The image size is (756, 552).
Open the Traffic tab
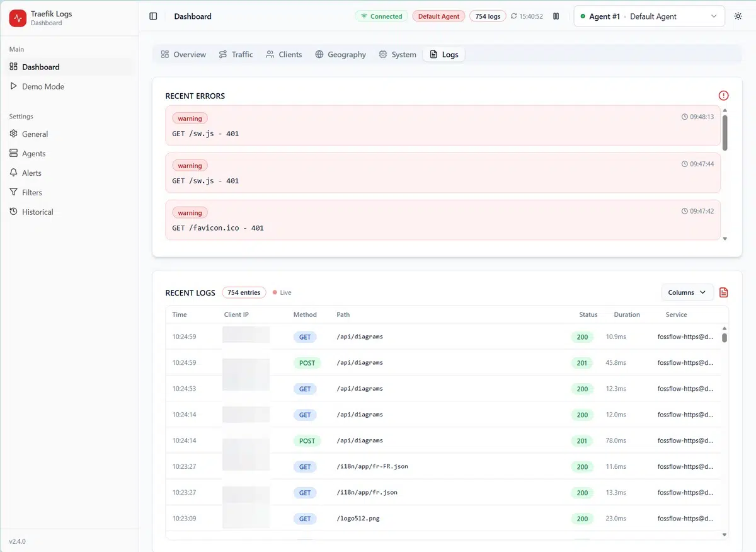[236, 55]
